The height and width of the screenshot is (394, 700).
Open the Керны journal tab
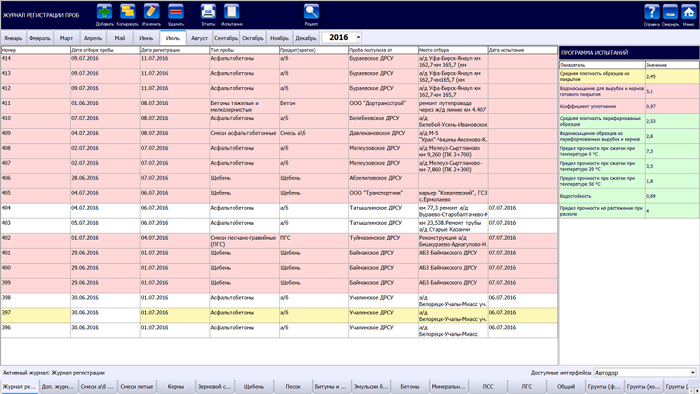point(175,386)
